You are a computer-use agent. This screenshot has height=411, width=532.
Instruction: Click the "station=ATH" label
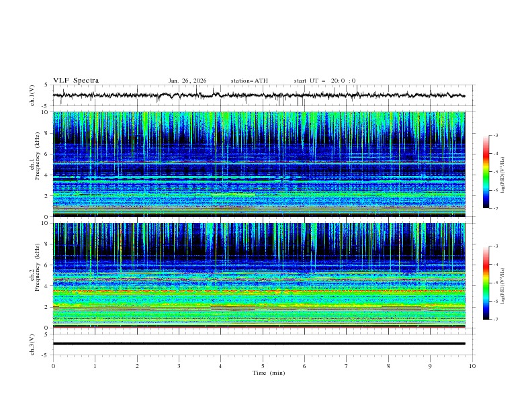249,81
